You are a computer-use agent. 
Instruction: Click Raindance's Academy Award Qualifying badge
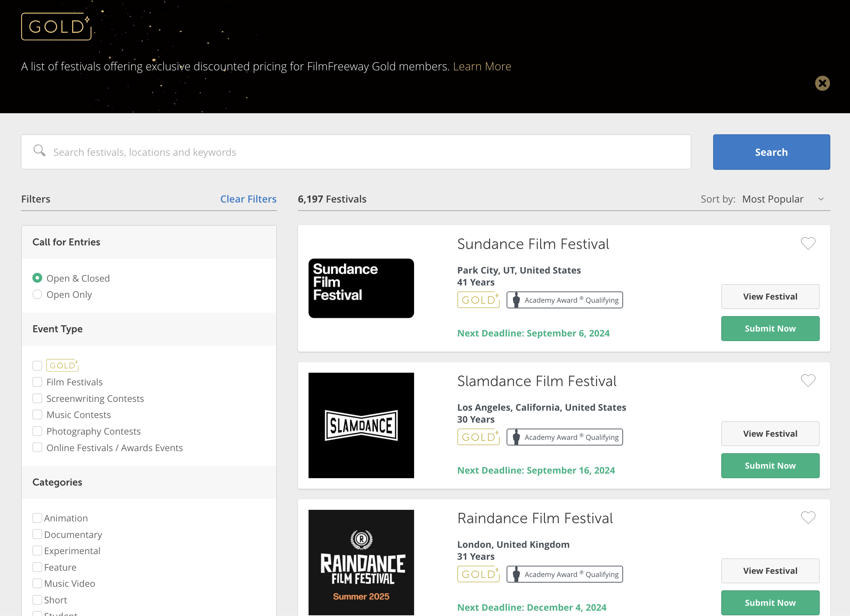pos(565,574)
